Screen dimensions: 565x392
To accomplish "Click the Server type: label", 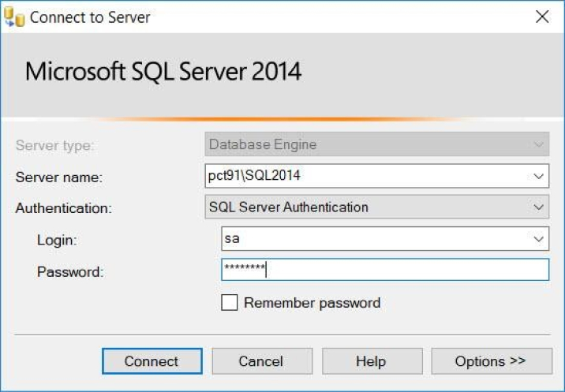I will point(54,146).
